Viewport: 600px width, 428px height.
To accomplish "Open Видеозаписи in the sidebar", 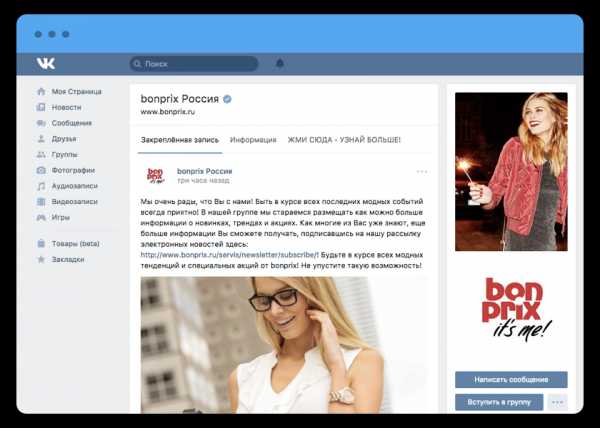I will (75, 202).
